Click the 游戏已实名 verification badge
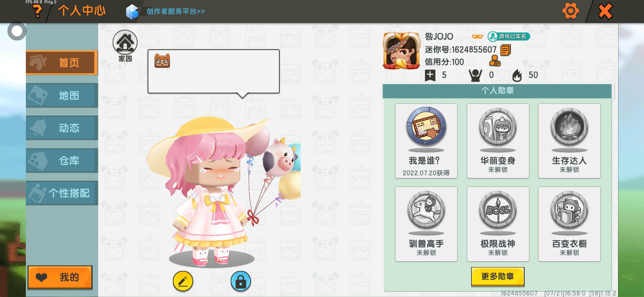 tap(509, 36)
